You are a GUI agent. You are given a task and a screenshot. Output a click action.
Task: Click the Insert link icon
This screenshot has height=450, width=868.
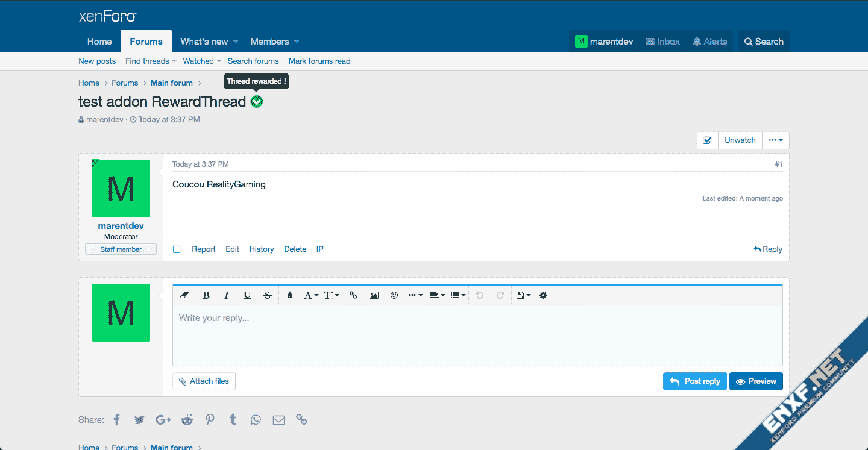pyautogui.click(x=353, y=295)
